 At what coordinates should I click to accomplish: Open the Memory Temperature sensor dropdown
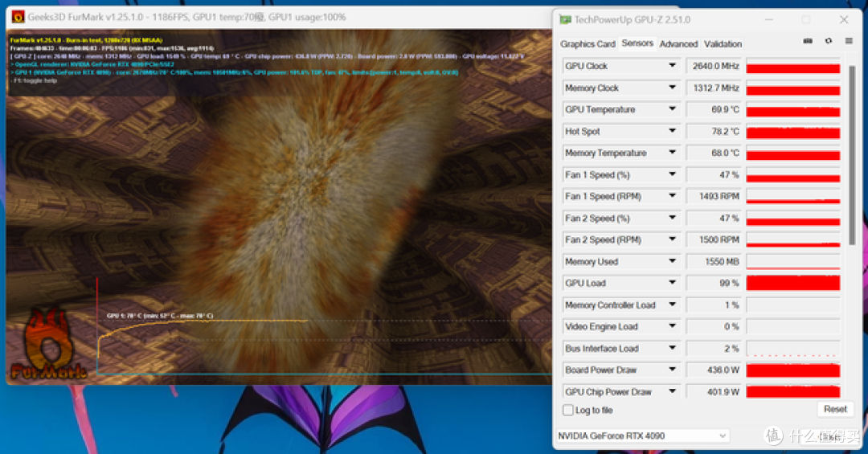tap(672, 153)
